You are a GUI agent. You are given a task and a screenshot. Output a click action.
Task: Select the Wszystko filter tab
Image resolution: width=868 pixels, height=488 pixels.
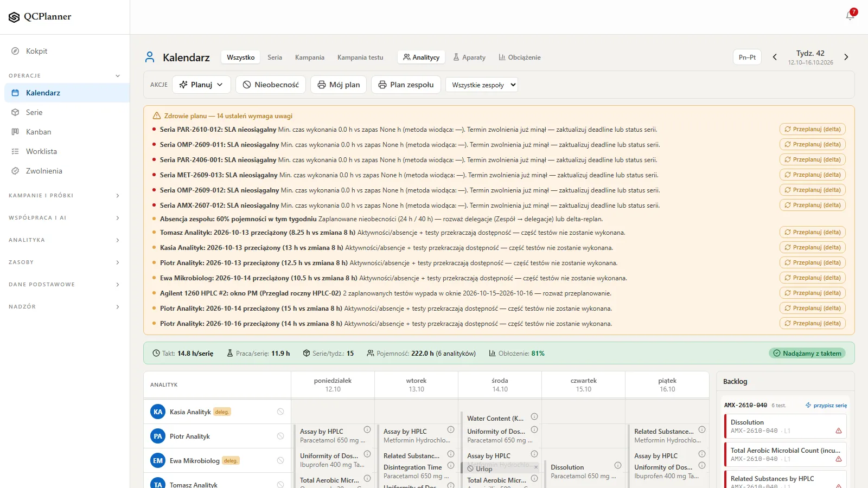[241, 57]
